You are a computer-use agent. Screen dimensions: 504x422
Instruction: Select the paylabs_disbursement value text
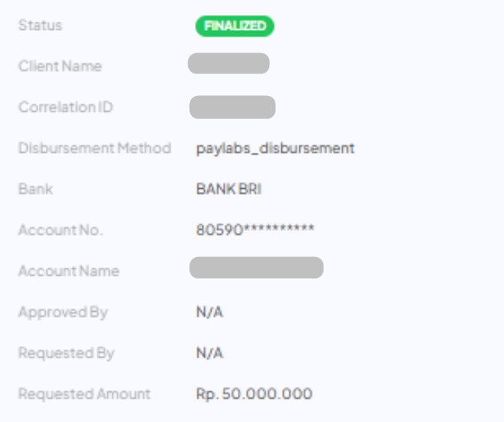click(275, 148)
